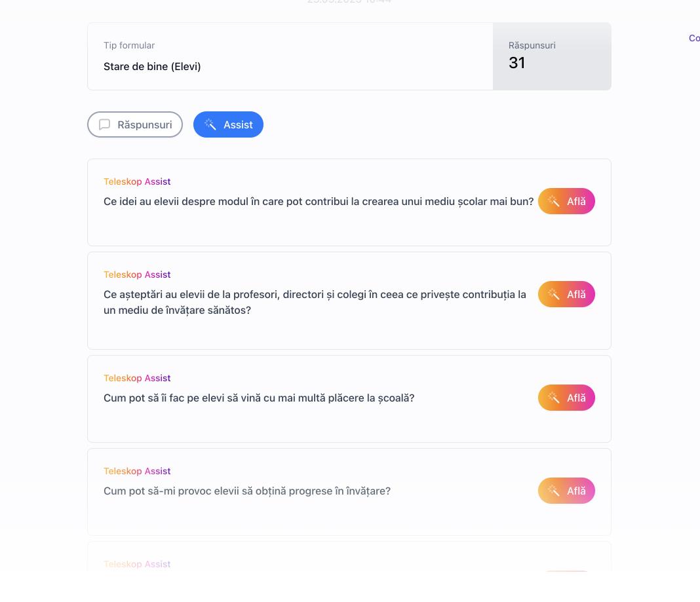Click the speech bubble icon beside Răspunsuri
This screenshot has height=602, width=700.
pos(104,124)
